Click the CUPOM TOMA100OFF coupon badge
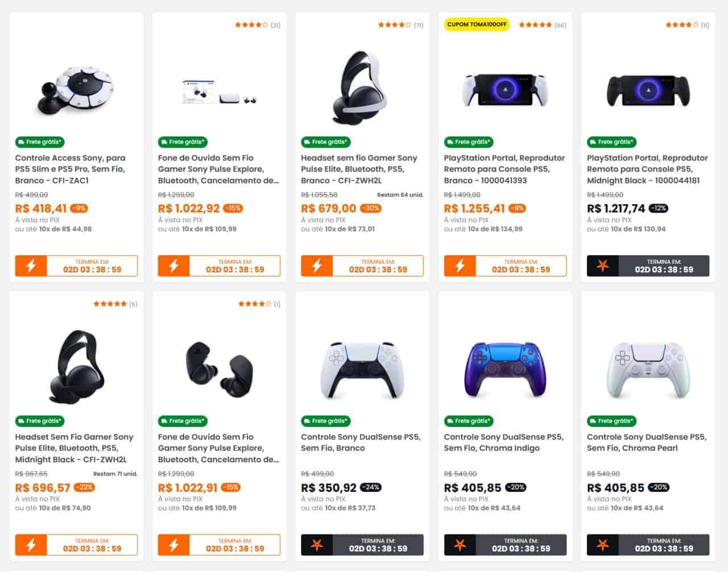This screenshot has width=728, height=572. pyautogui.click(x=477, y=24)
